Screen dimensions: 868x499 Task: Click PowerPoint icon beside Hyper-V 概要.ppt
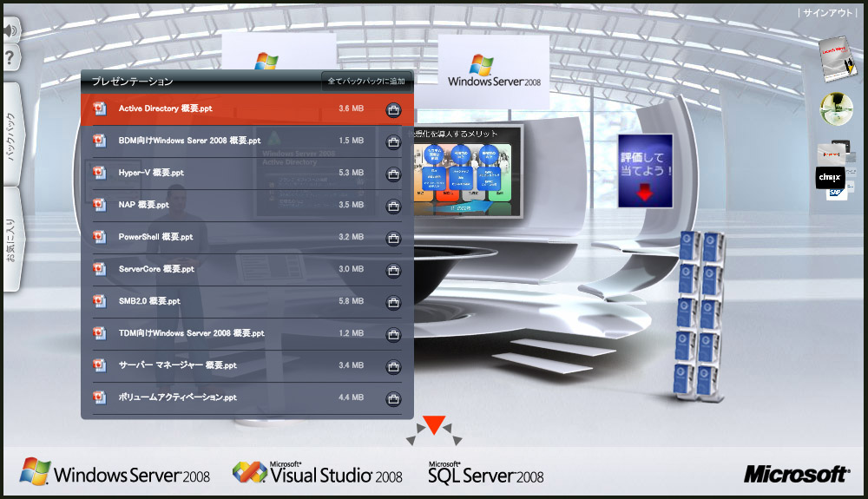[x=100, y=173]
